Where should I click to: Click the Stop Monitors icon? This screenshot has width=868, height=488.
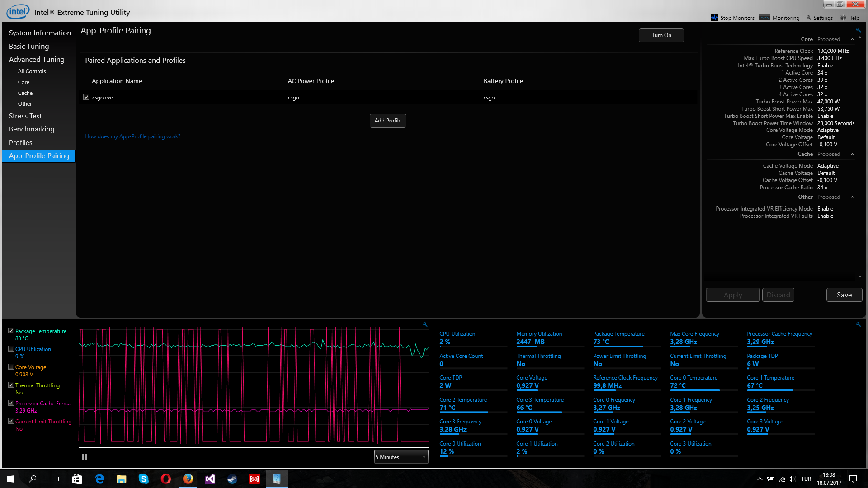point(714,18)
